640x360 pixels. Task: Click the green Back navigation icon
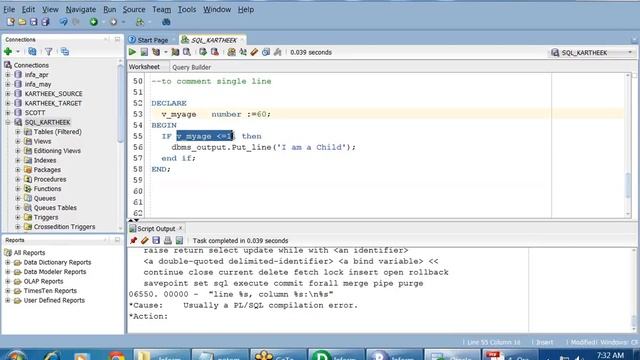tap(94, 22)
